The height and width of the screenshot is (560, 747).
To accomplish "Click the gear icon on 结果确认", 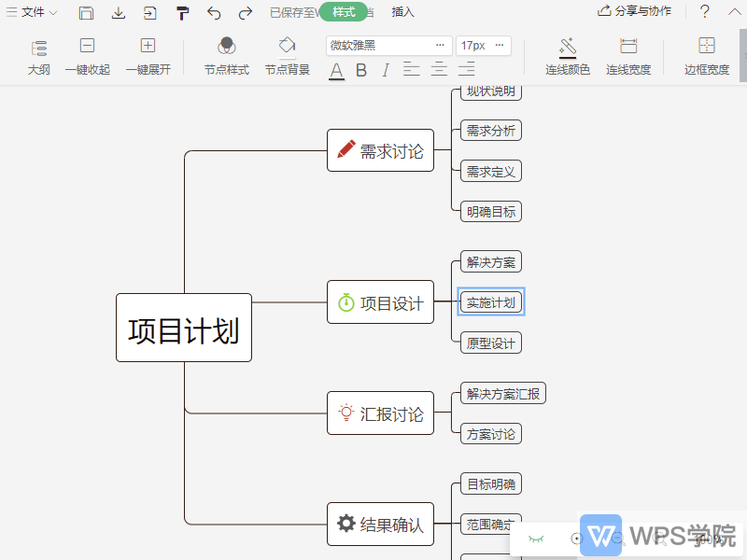I will point(346,523).
